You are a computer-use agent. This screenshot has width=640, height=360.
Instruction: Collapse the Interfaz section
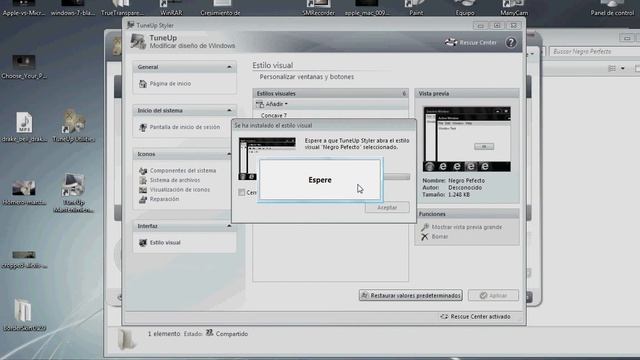(x=229, y=226)
